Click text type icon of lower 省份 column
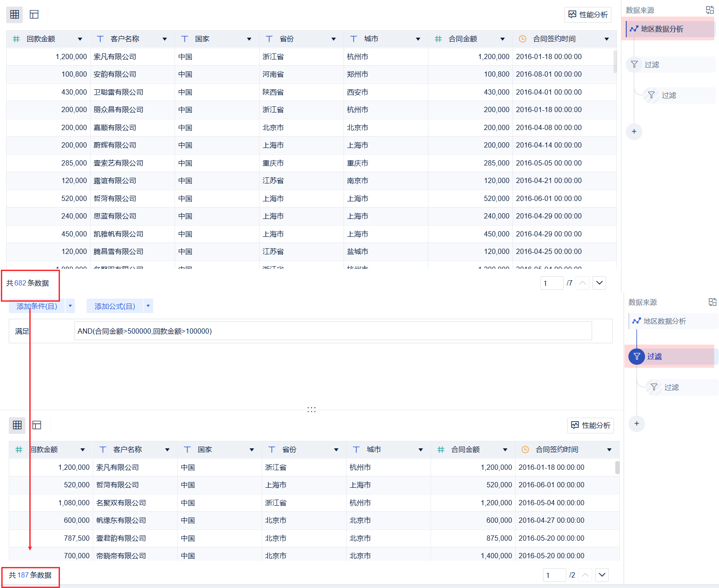Viewport: 719px width, 588px height. 272,450
